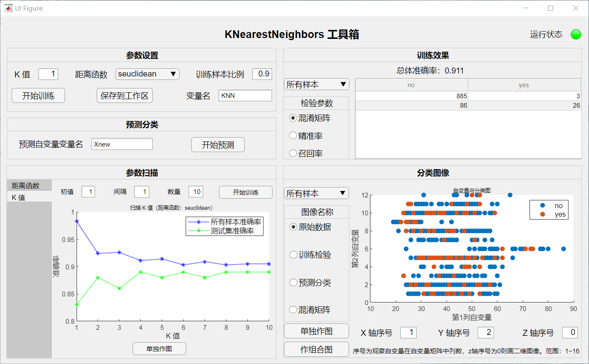Open the 所有样本 dropdown in 训练效果
589x364 pixels.
pos(317,85)
